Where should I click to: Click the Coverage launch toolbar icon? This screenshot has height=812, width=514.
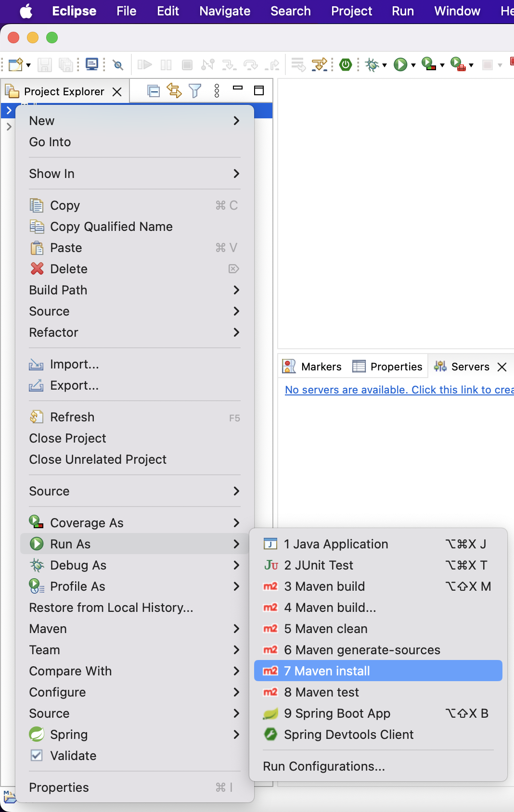(x=428, y=64)
